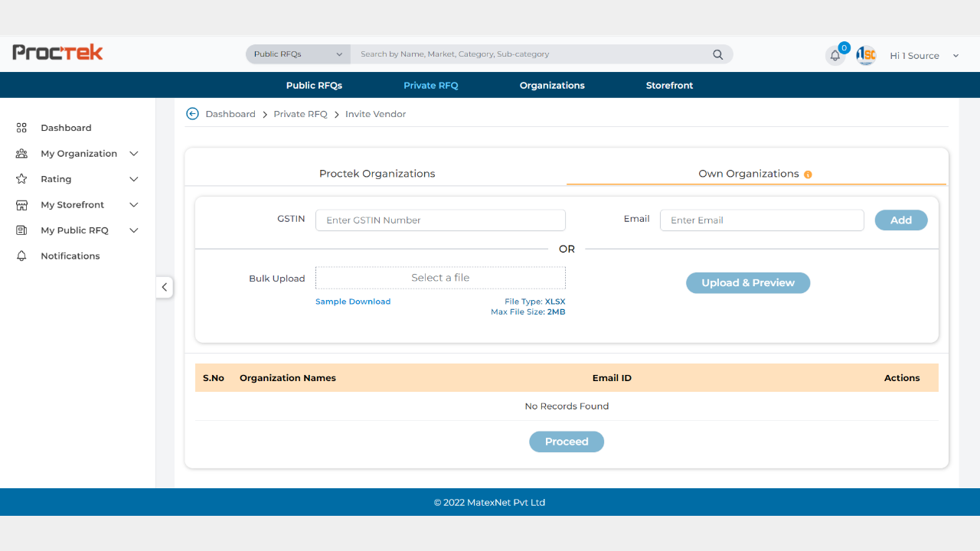Switch to the Proctek Organizations tab

pos(377,174)
